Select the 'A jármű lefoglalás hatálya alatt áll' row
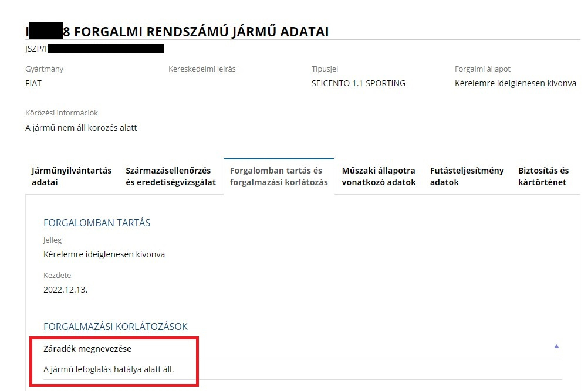The height and width of the screenshot is (391, 588). pyautogui.click(x=109, y=369)
